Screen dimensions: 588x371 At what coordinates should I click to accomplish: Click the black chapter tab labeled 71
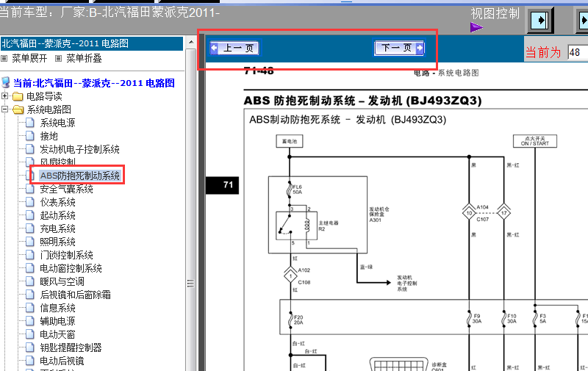point(223,184)
